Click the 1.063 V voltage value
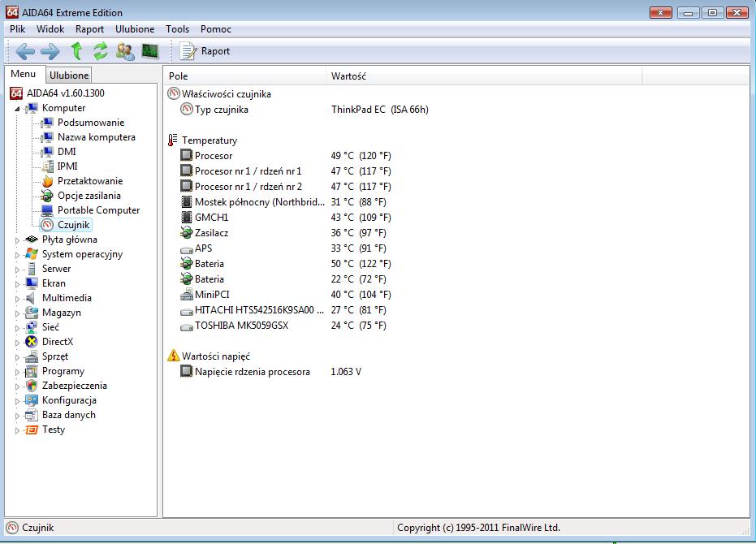The height and width of the screenshot is (544, 756). 346,372
